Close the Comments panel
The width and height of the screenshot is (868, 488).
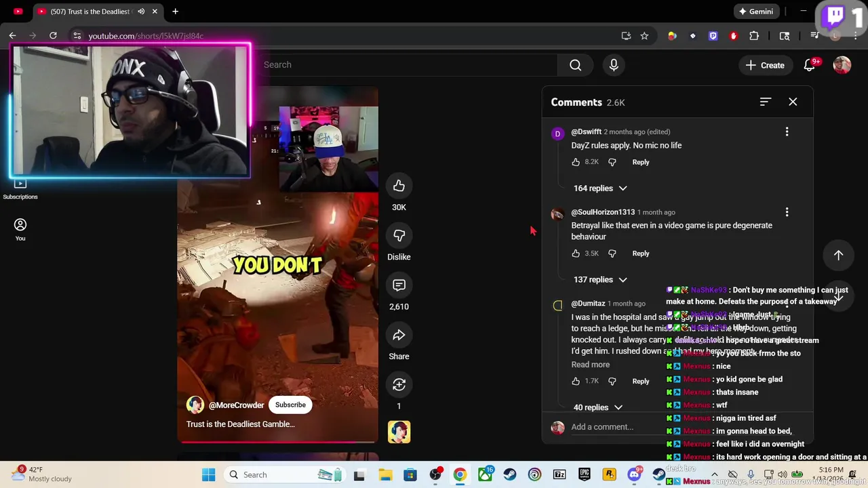793,102
